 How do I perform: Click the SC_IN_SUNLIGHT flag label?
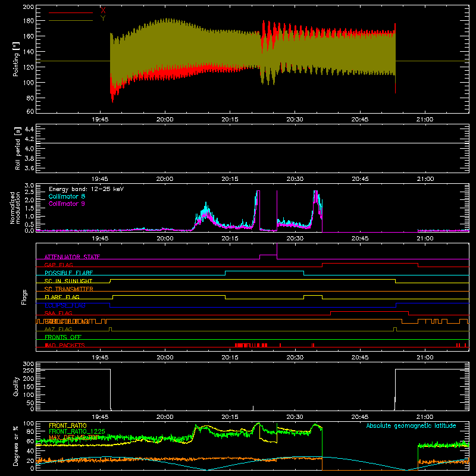tap(68, 281)
